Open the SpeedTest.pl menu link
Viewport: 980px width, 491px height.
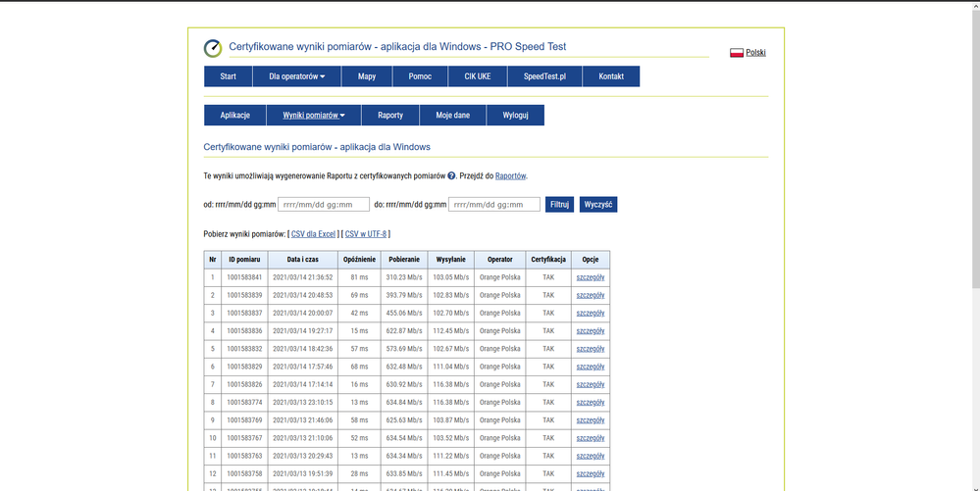(544, 76)
